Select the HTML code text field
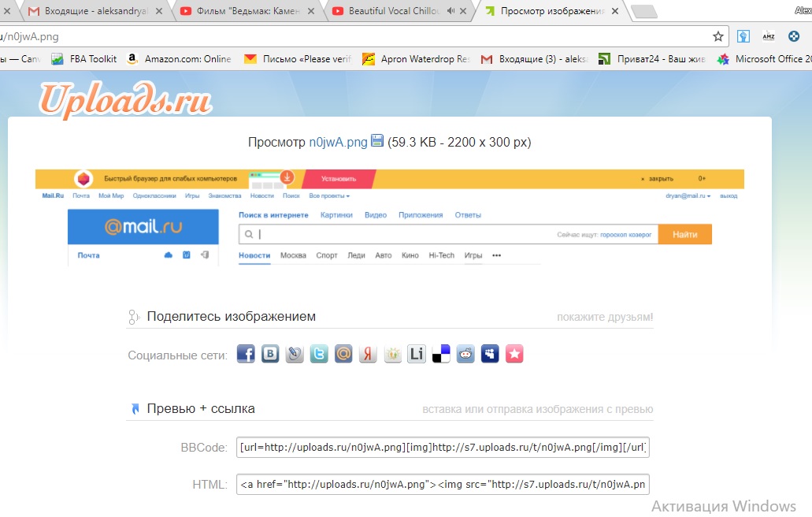This screenshot has width=812, height=517. (443, 485)
